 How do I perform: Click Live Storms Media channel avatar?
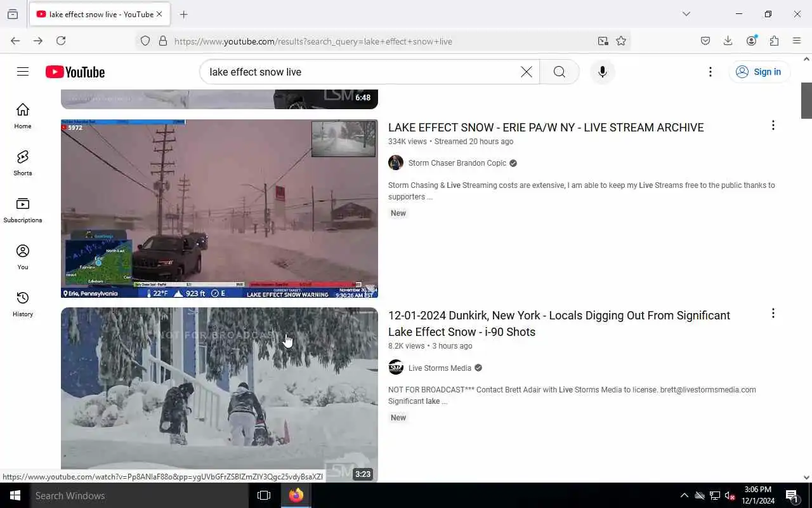point(396,368)
